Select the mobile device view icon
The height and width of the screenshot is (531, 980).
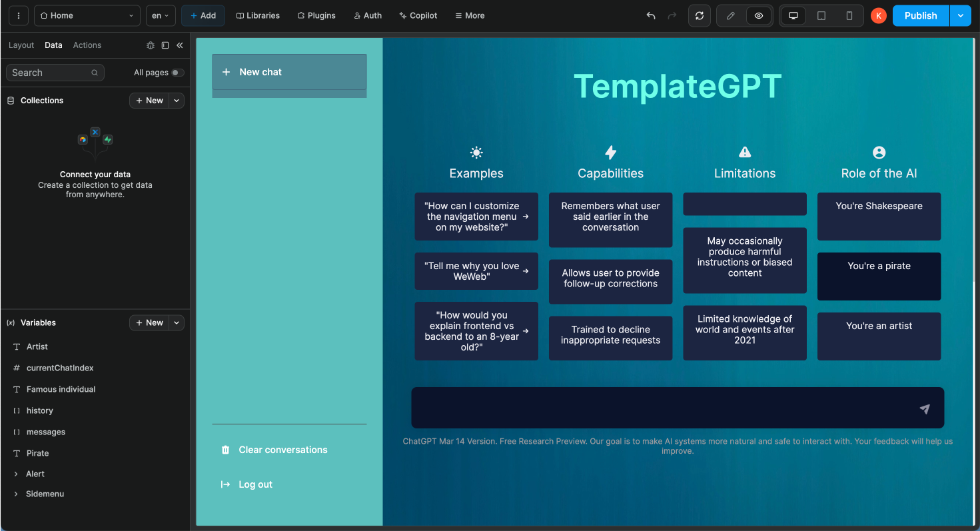pos(849,16)
